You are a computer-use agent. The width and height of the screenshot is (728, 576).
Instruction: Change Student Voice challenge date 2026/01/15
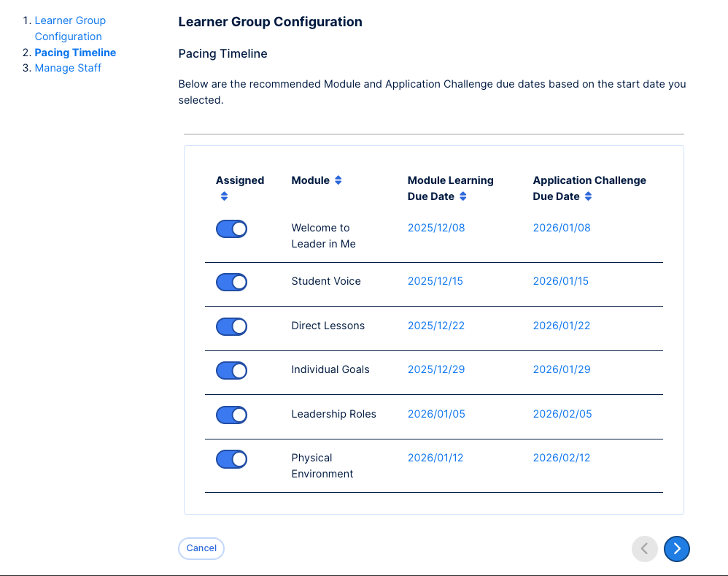[x=560, y=281]
